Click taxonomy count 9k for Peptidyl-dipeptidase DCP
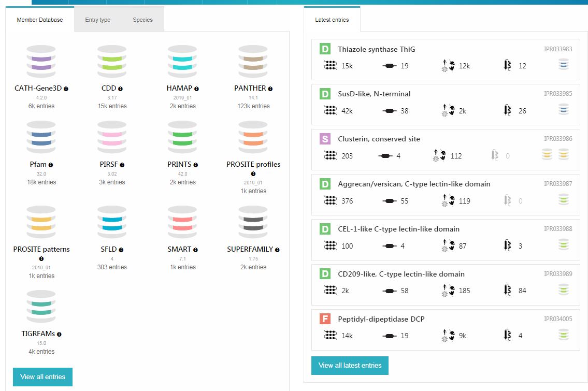 tap(463, 336)
